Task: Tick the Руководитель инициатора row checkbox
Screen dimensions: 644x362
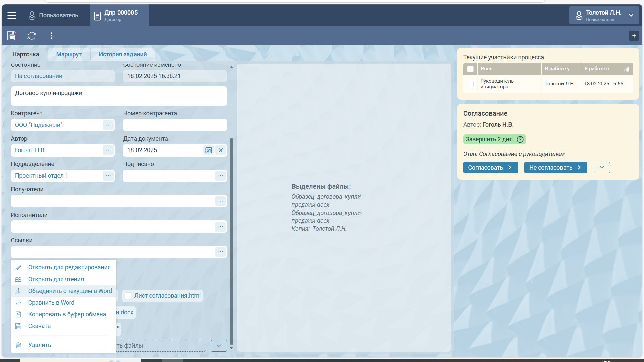Action: point(470,84)
